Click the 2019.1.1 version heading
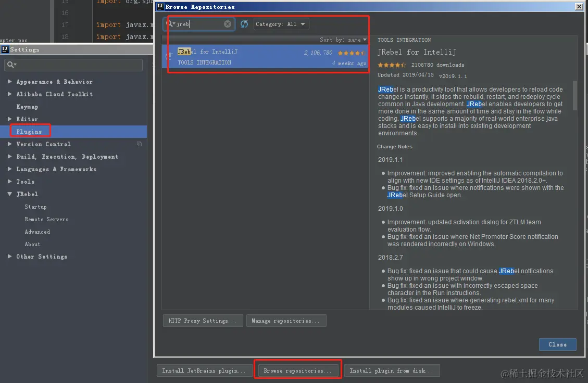Image resolution: width=588 pixels, height=383 pixels. click(x=391, y=160)
